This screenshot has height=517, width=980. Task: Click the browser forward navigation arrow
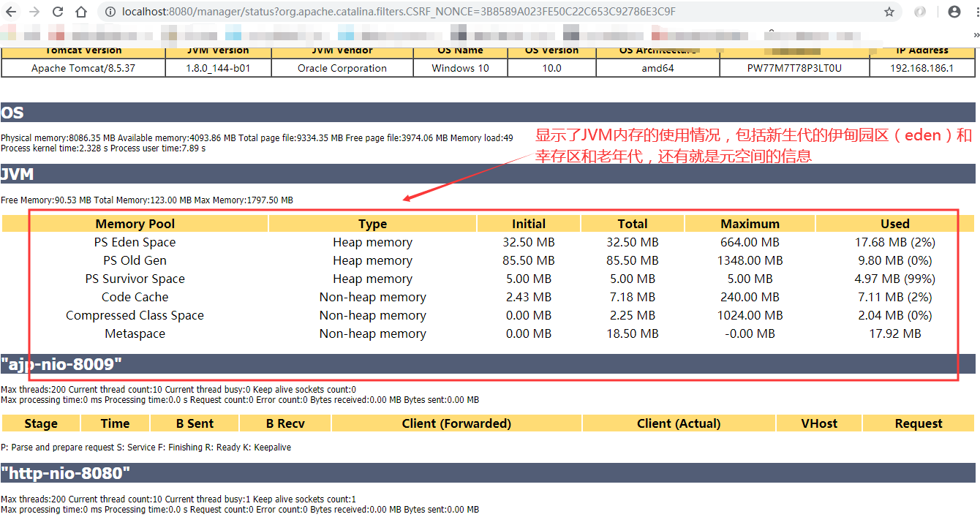33,12
